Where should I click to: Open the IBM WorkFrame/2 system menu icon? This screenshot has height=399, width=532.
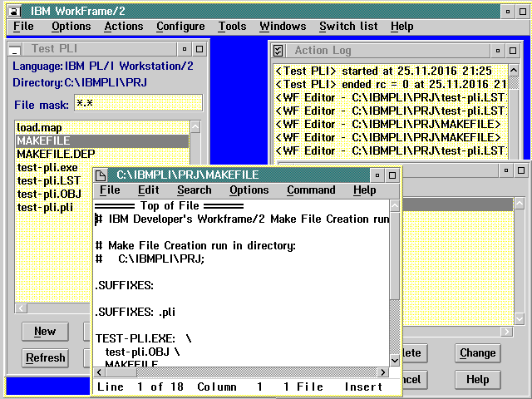(14, 12)
